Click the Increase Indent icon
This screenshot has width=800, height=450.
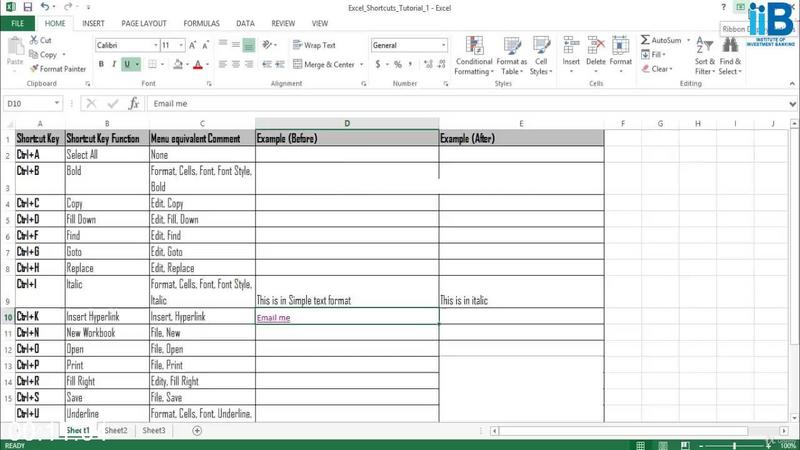coord(280,64)
